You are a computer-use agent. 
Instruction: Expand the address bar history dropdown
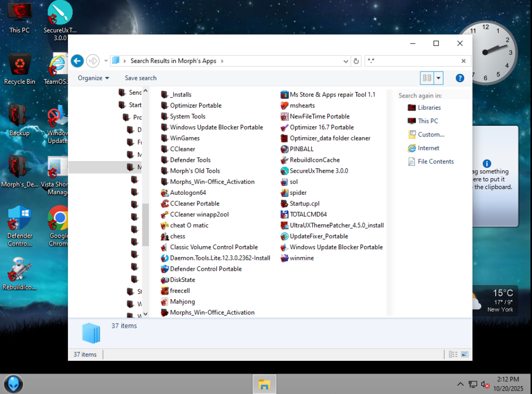347,61
